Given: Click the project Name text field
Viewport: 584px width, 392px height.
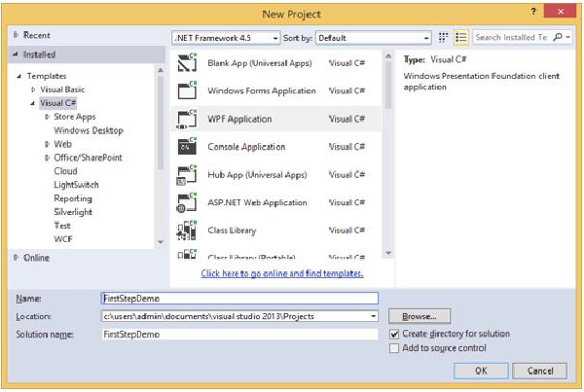Looking at the screenshot, I should point(238,299).
